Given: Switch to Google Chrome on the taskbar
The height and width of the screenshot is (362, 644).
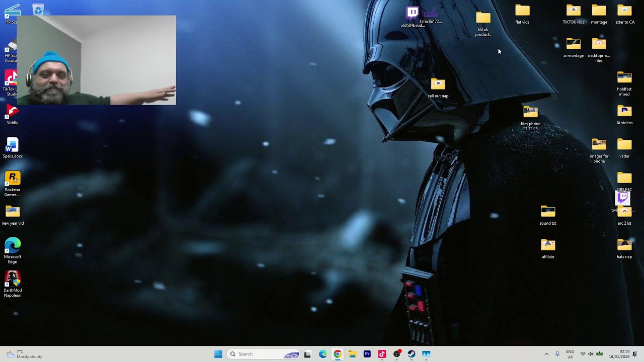Looking at the screenshot, I should [338, 354].
